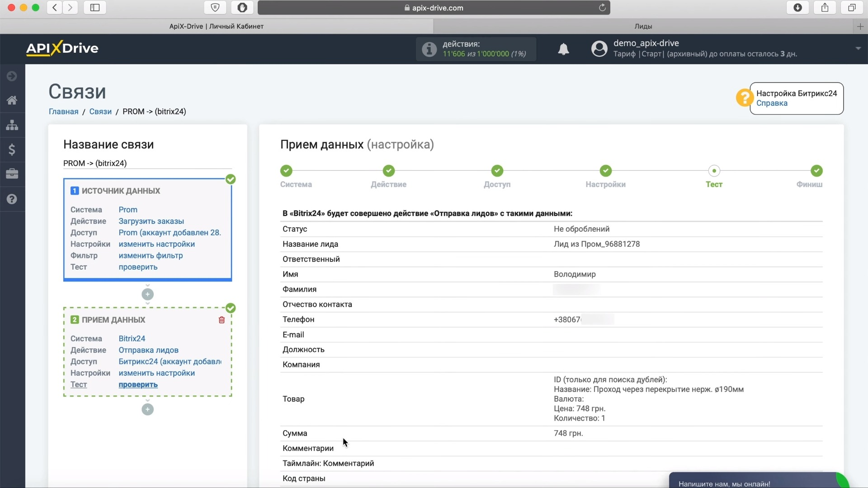Go to Действие wizard step
The height and width of the screenshot is (488, 868).
388,171
